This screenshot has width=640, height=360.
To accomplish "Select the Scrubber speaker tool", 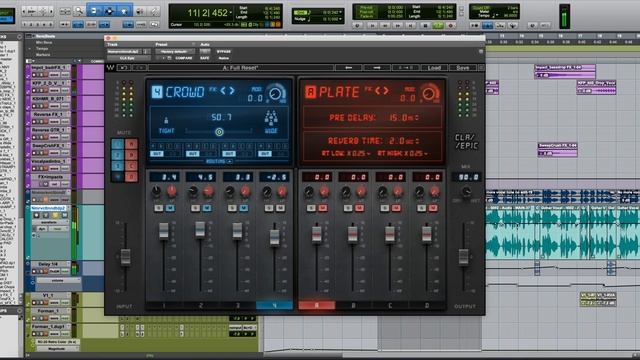I will pos(140,11).
